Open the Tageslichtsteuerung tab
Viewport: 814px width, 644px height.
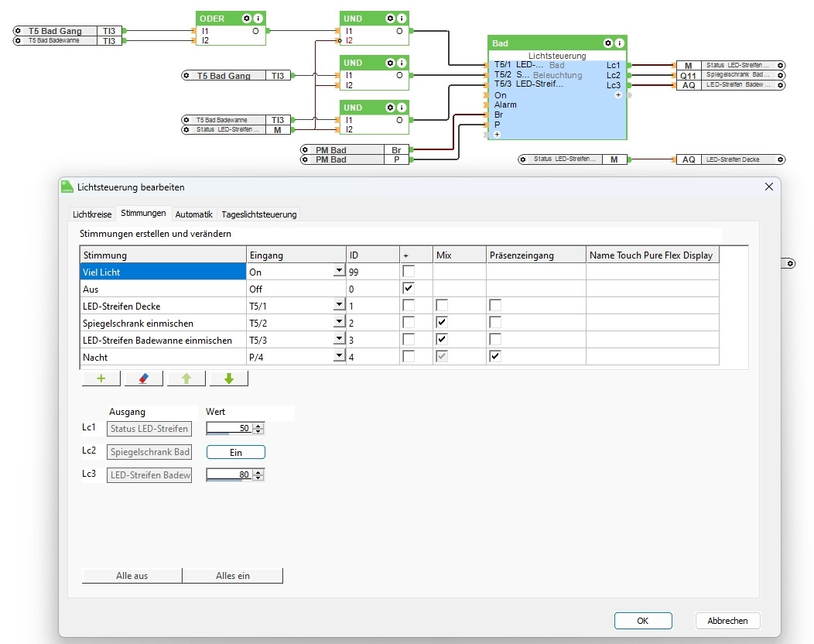pos(258,214)
